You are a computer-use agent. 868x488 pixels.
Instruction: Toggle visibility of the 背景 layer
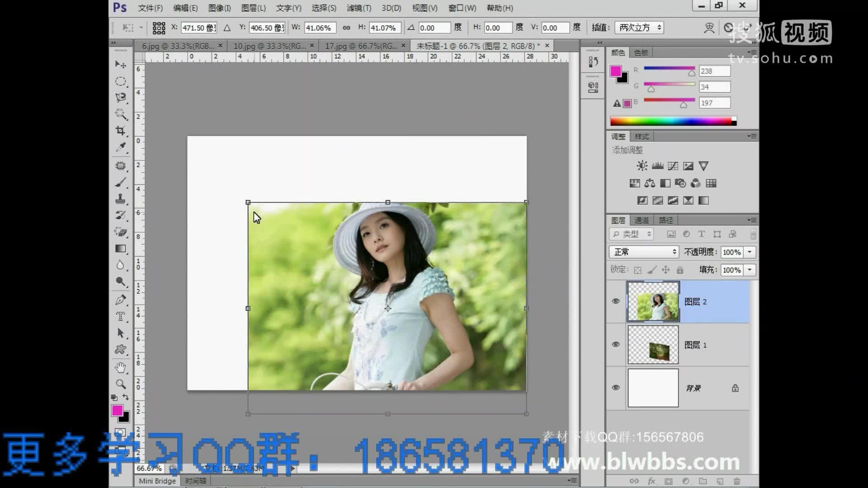pyautogui.click(x=616, y=388)
